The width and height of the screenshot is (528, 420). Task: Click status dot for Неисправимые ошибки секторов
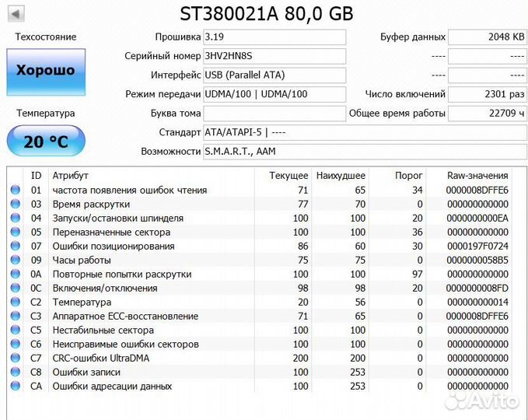(15, 344)
